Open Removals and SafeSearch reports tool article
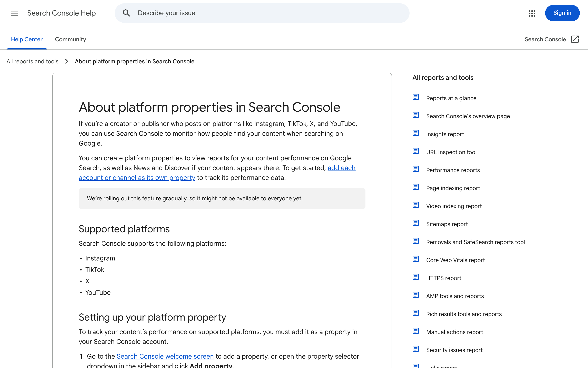The width and height of the screenshot is (588, 368). [476, 242]
